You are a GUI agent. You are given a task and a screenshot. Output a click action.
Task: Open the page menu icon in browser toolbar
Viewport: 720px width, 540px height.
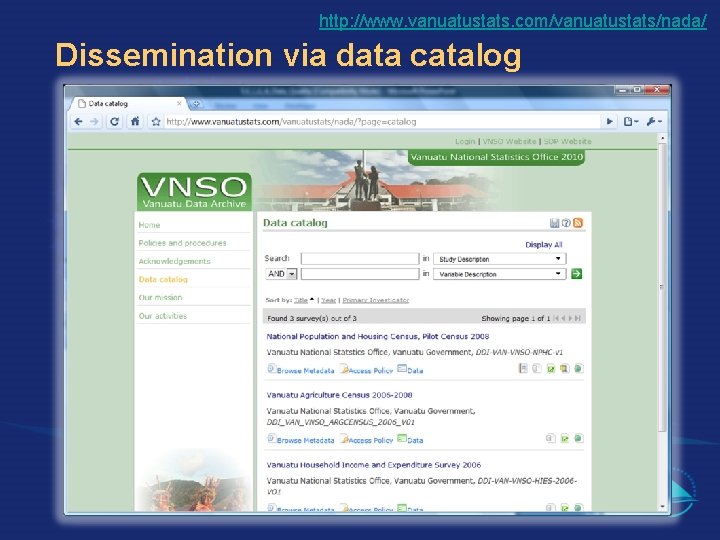(630, 122)
